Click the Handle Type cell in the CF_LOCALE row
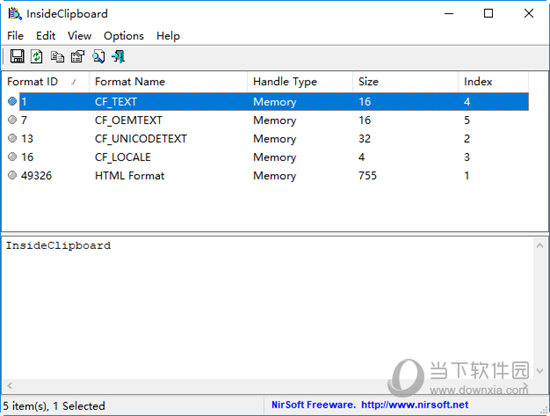Image resolution: width=550 pixels, height=416 pixels. pos(275,157)
